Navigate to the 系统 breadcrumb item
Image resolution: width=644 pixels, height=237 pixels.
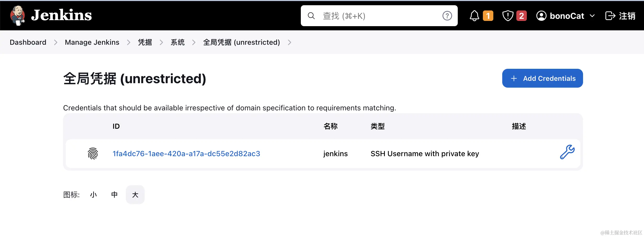[178, 42]
